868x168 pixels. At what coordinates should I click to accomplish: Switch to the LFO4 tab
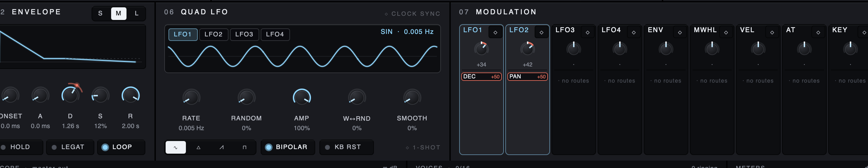click(x=275, y=34)
